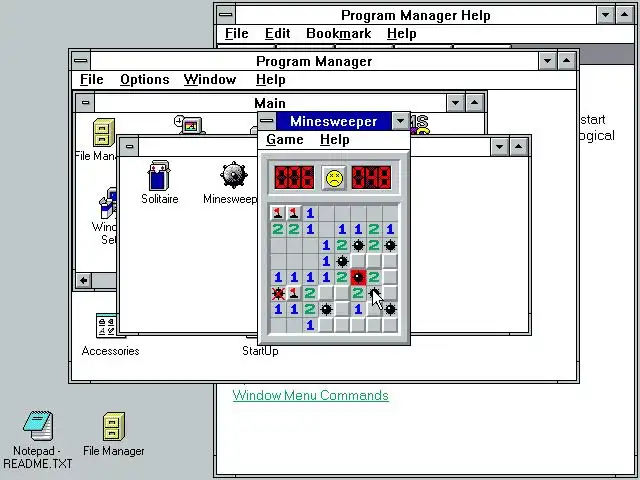640x480 pixels.
Task: Maximize the Program Manager window
Action: pyautogui.click(x=567, y=61)
